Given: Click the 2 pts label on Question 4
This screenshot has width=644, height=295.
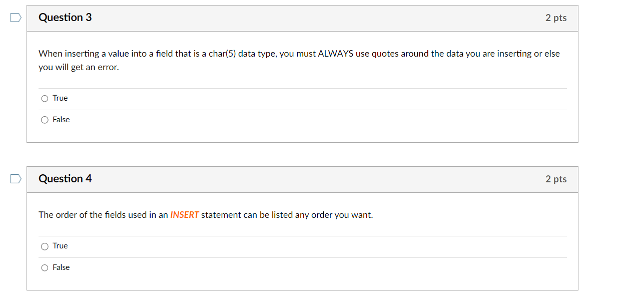Looking at the screenshot, I should click(556, 178).
